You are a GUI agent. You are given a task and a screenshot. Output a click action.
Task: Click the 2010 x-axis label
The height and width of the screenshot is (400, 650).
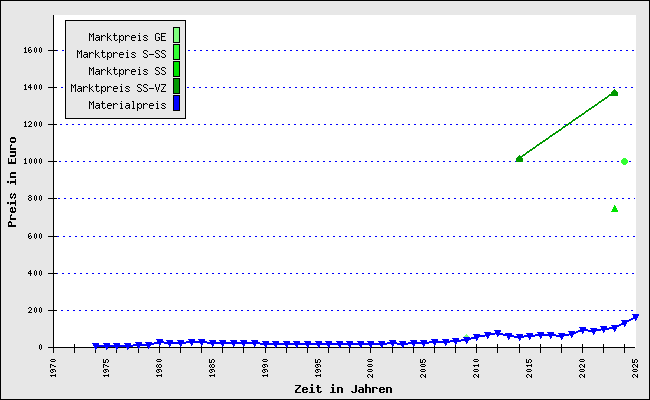click(477, 368)
